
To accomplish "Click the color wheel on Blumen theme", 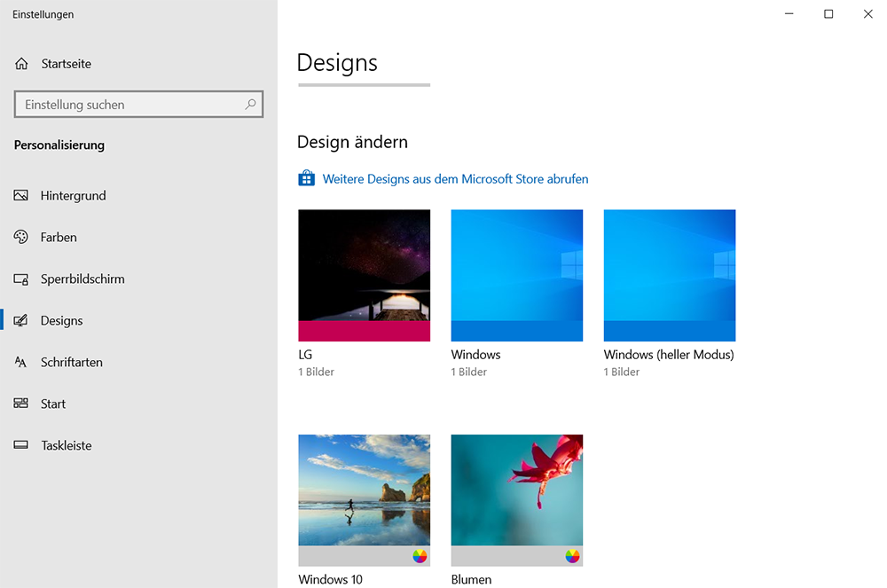I will pyautogui.click(x=572, y=556).
